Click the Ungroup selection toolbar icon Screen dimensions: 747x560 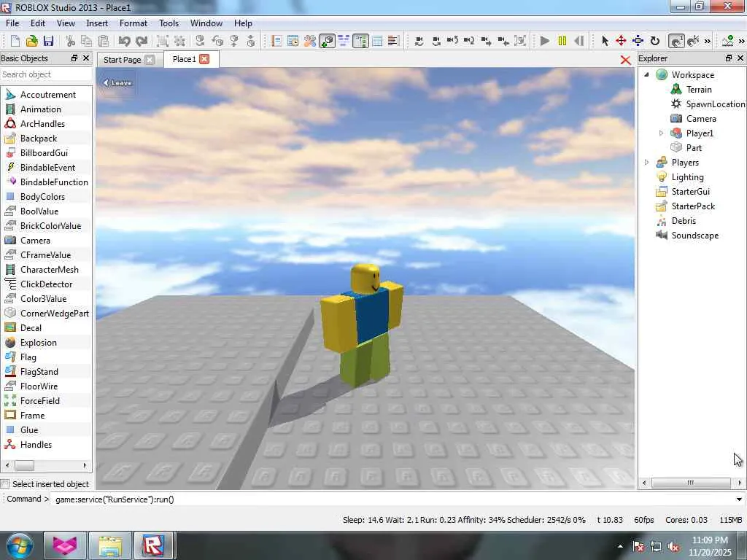point(179,41)
